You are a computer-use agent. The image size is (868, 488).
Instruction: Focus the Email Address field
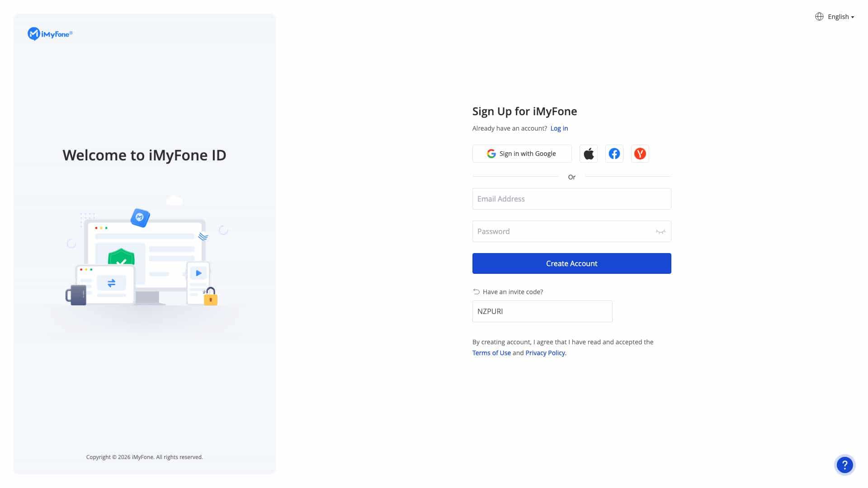click(571, 199)
